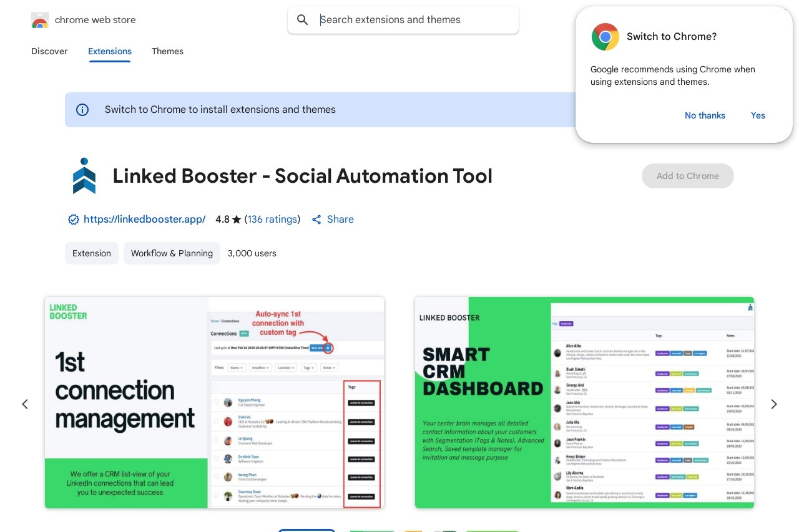Click the 3,000 users text
The image size is (799, 532).
(252, 253)
